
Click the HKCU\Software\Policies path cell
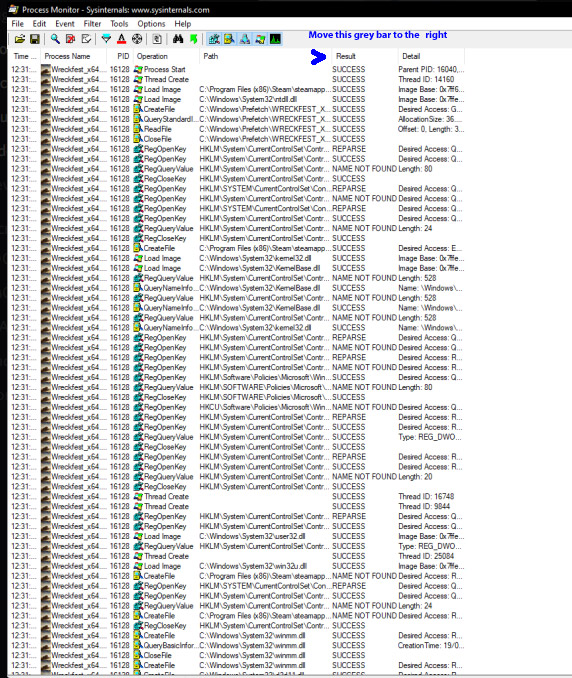265,407
